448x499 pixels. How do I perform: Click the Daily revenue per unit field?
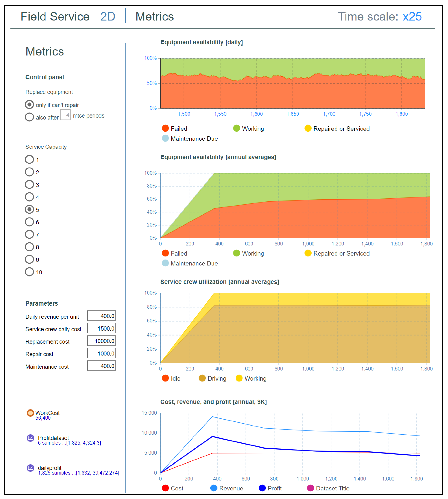click(x=101, y=316)
